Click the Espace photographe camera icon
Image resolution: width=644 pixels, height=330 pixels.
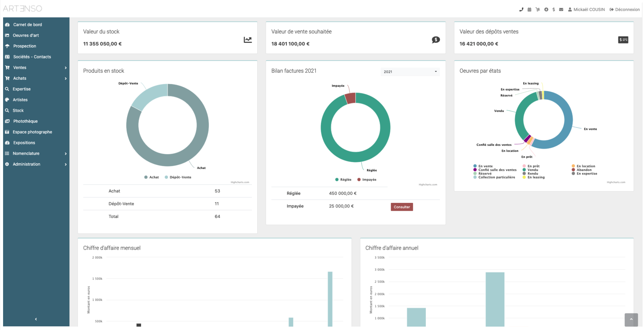pyautogui.click(x=7, y=132)
